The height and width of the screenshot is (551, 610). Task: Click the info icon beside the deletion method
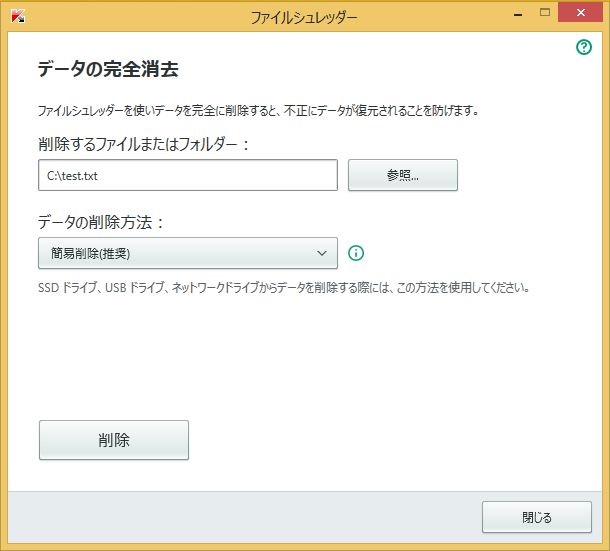pyautogui.click(x=356, y=253)
